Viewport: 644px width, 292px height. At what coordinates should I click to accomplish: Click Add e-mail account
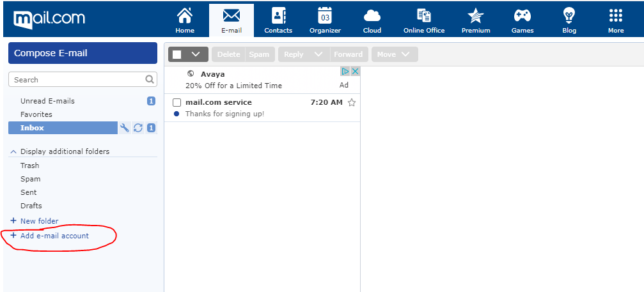point(50,236)
